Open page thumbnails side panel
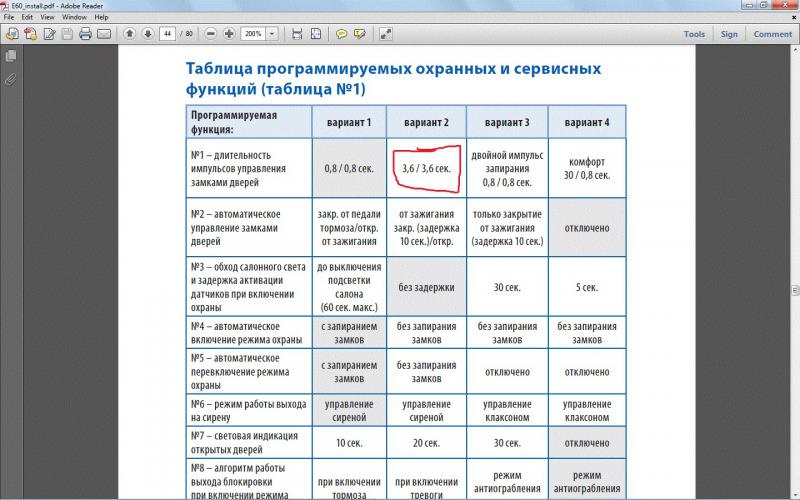This screenshot has width=800, height=500. pos(11,56)
